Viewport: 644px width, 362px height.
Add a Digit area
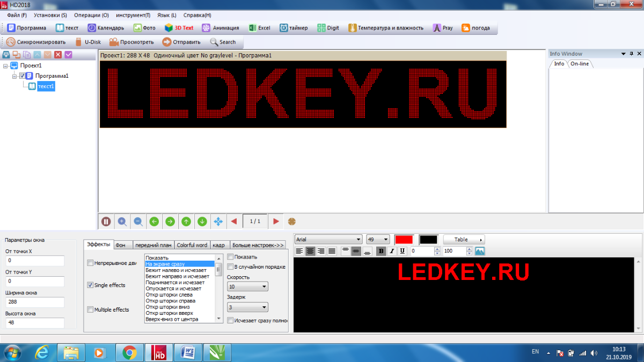point(328,28)
